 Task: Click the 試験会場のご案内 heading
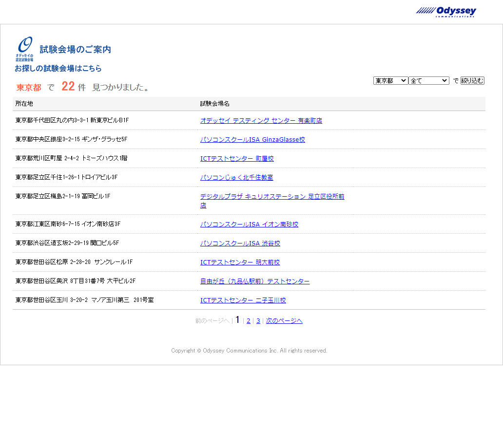pyautogui.click(x=76, y=49)
